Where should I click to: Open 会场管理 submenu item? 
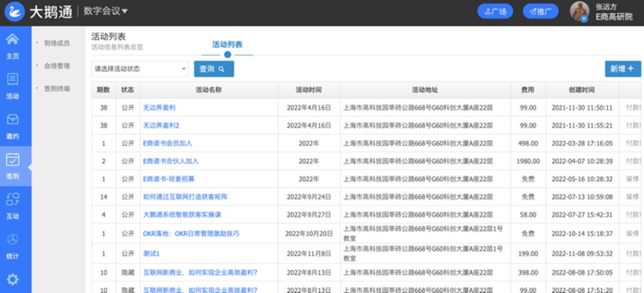coord(57,66)
